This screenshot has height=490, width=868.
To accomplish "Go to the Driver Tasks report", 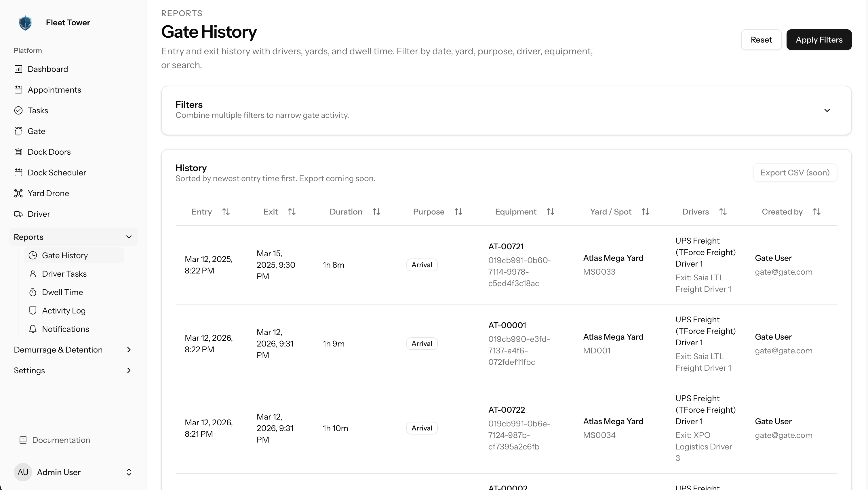I will point(64,274).
